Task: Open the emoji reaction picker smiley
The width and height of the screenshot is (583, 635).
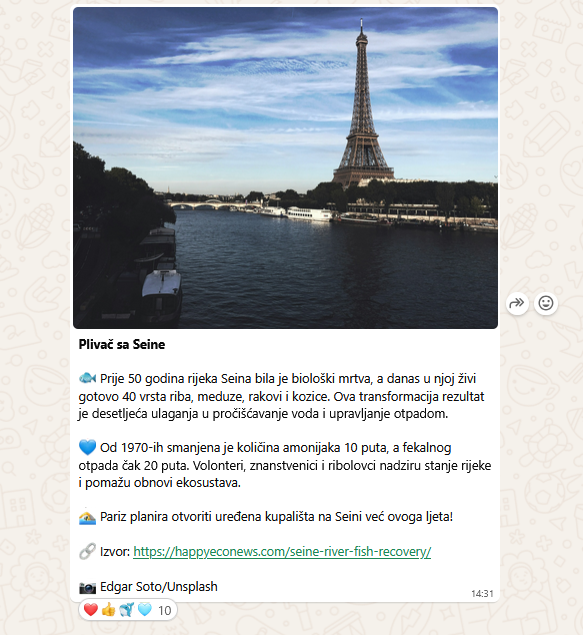Action: click(x=546, y=303)
